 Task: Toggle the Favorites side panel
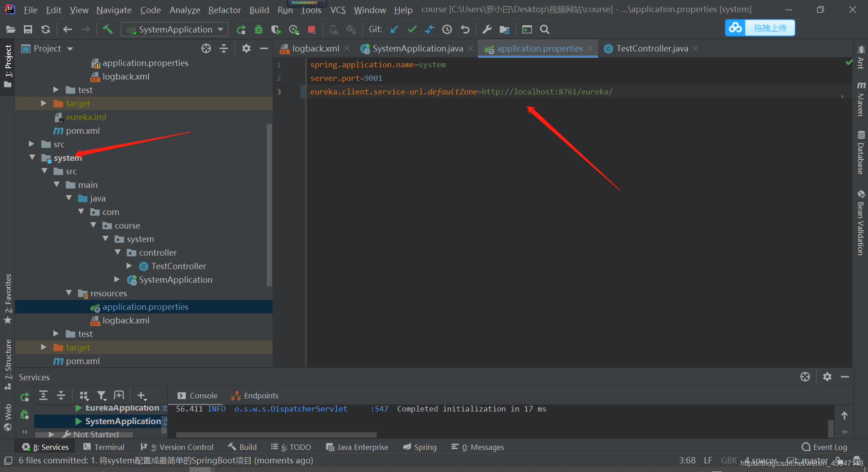coord(8,299)
